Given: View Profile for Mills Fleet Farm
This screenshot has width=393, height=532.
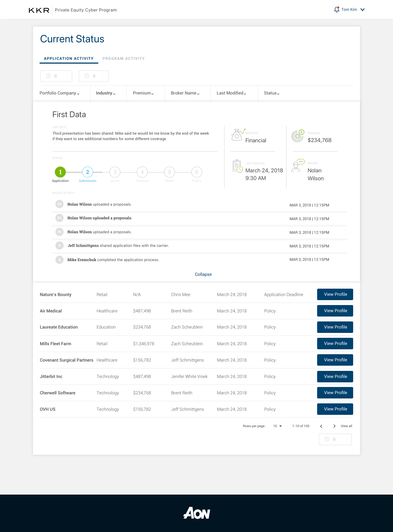Looking at the screenshot, I should (335, 344).
